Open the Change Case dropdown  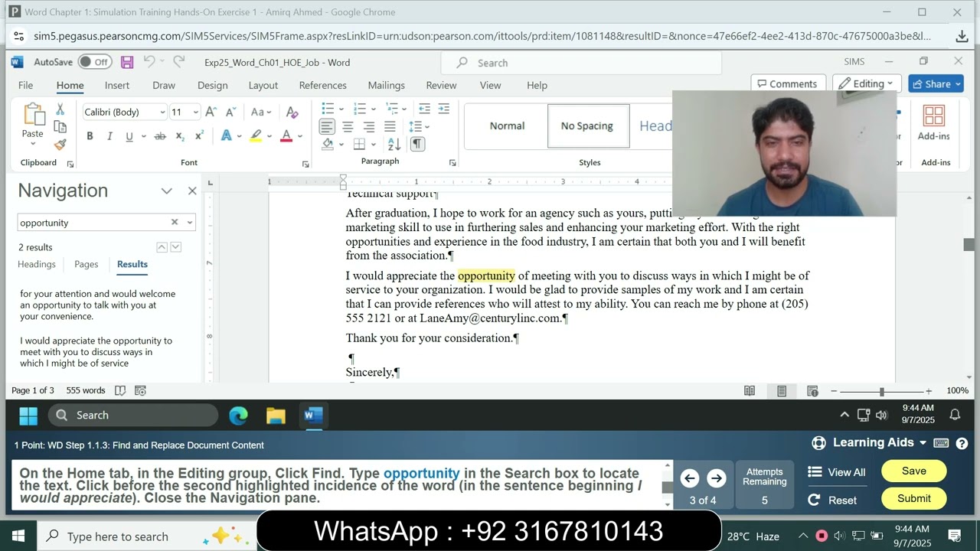coord(263,112)
